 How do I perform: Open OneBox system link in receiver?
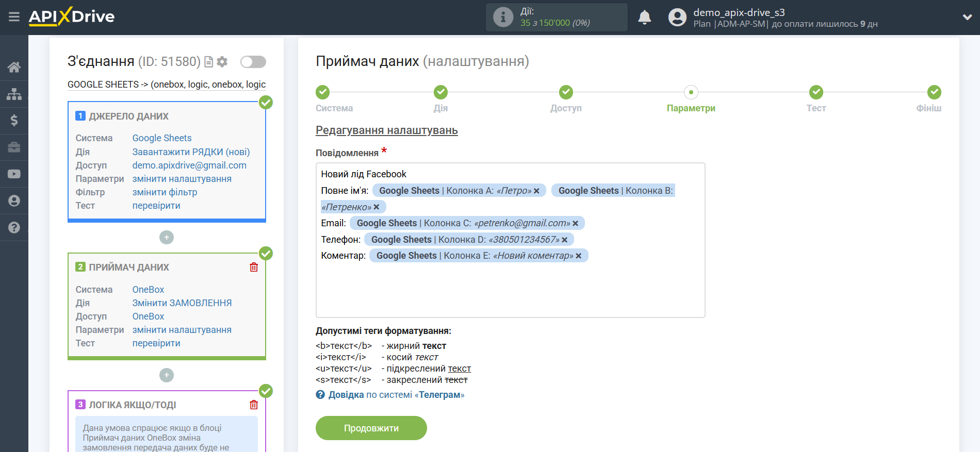pos(148,290)
